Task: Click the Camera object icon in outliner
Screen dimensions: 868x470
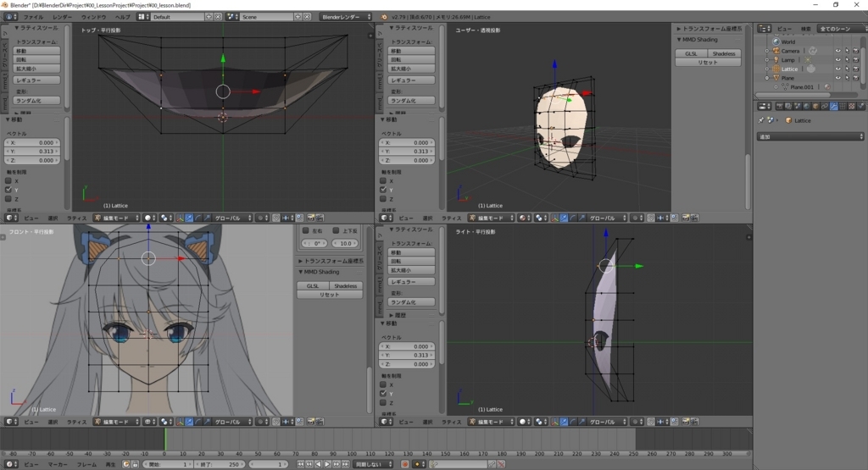Action: point(776,51)
